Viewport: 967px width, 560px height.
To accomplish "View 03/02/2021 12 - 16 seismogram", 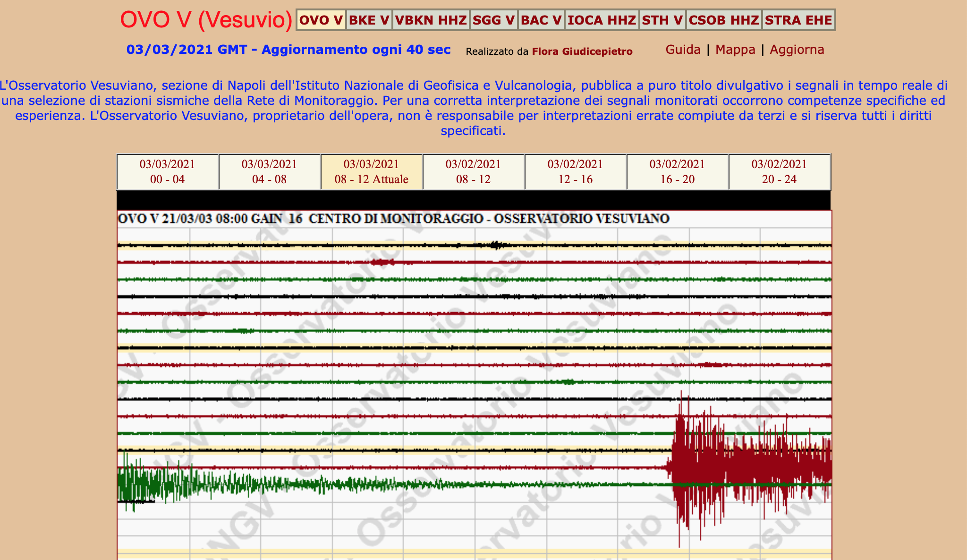I will pyautogui.click(x=575, y=172).
